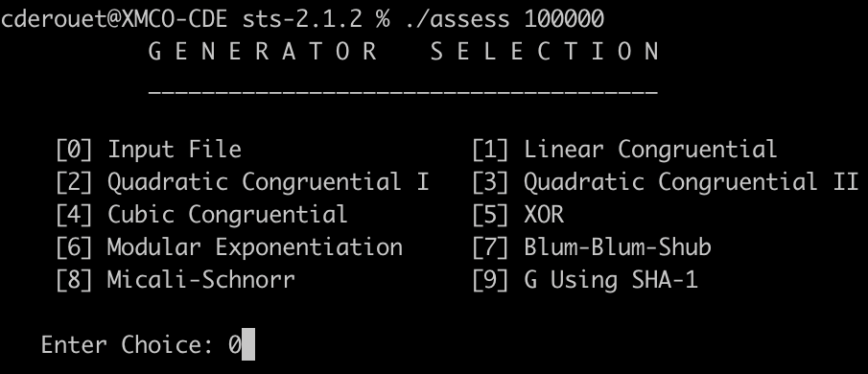Click the [0] index bracket
This screenshot has width=868, height=374.
click(74, 150)
